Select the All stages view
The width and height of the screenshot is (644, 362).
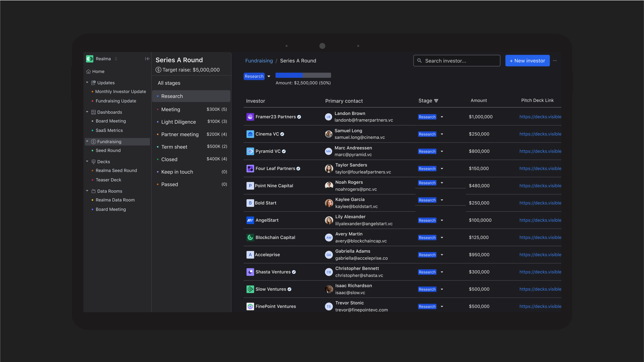pyautogui.click(x=169, y=83)
